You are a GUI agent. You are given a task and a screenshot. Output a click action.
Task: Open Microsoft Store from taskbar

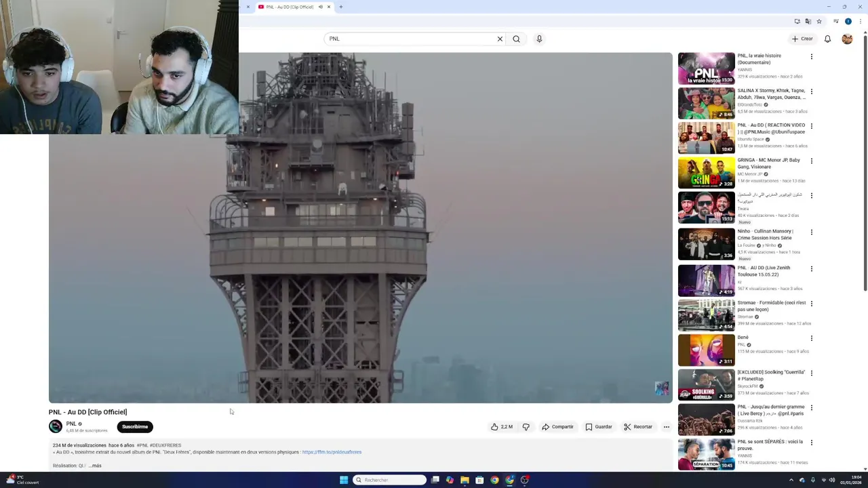point(479,480)
